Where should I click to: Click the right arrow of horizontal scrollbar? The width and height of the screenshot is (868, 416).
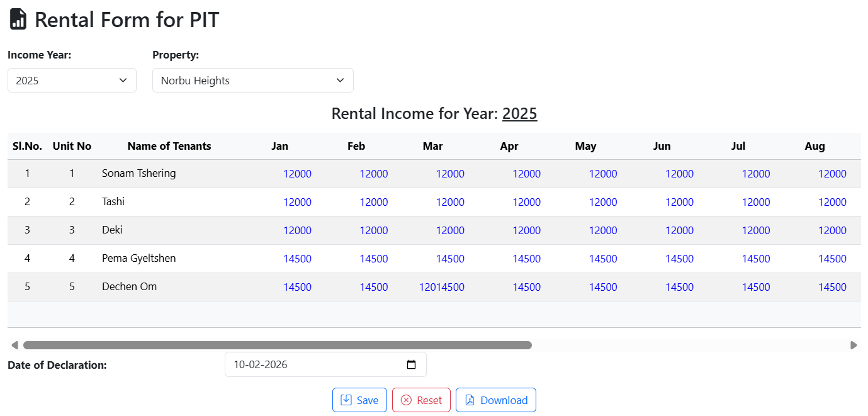(854, 345)
